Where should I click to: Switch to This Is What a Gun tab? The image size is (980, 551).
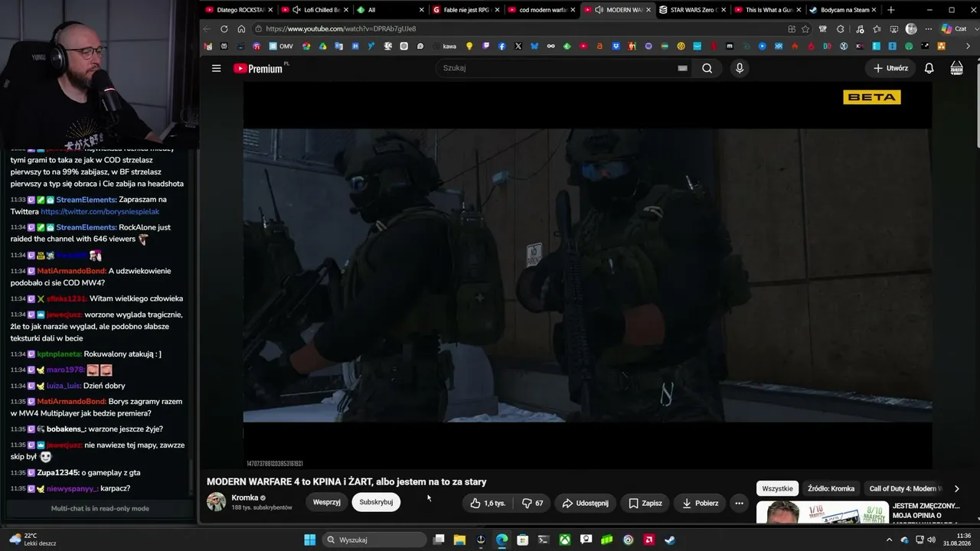coord(768,10)
